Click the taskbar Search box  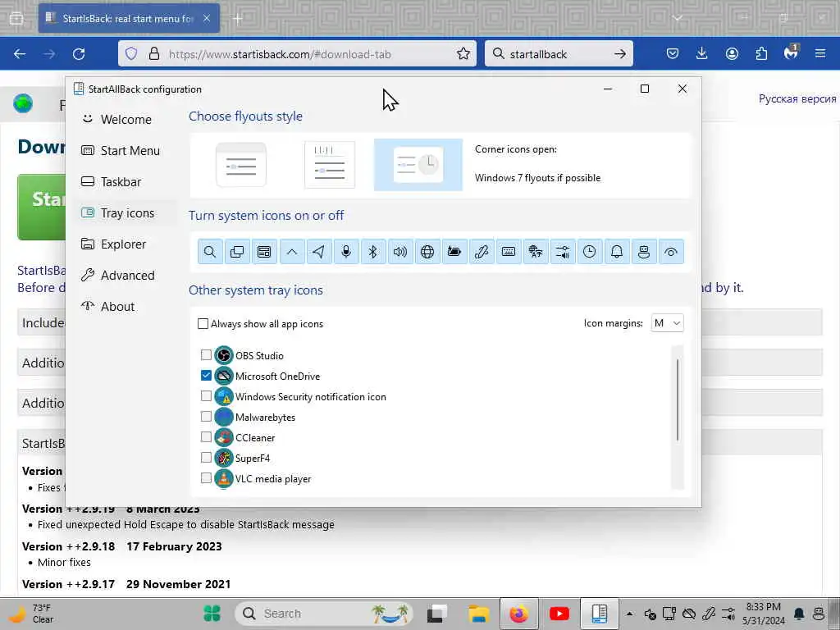325,614
